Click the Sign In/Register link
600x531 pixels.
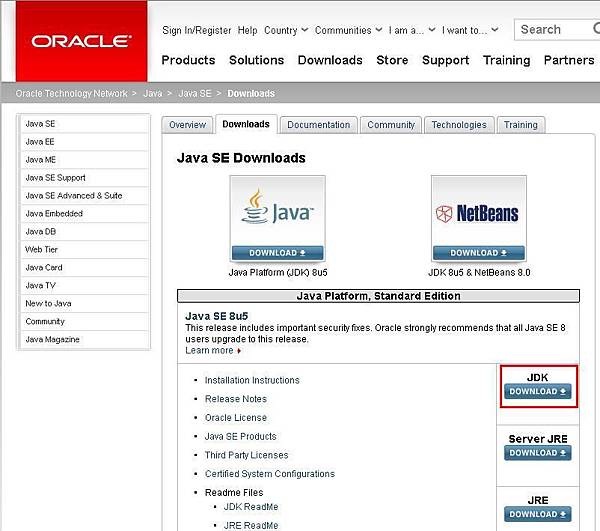197,30
